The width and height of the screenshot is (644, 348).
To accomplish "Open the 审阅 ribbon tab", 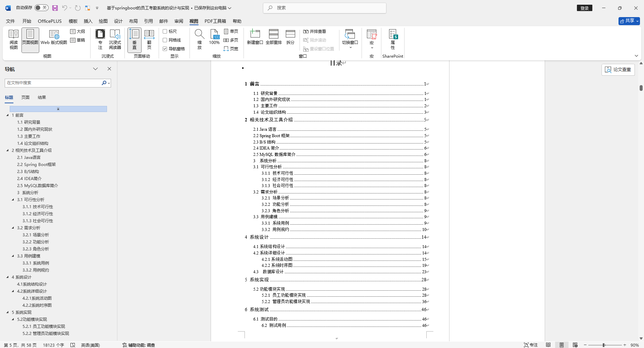I will tap(179, 21).
